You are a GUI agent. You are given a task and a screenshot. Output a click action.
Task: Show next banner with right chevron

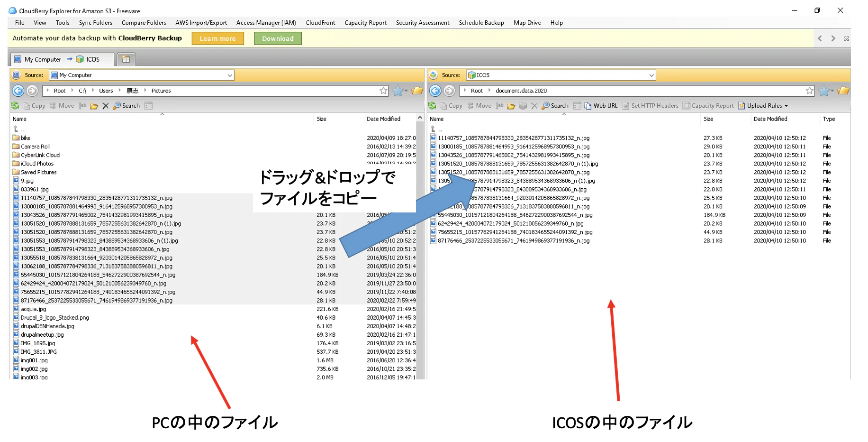pos(833,38)
